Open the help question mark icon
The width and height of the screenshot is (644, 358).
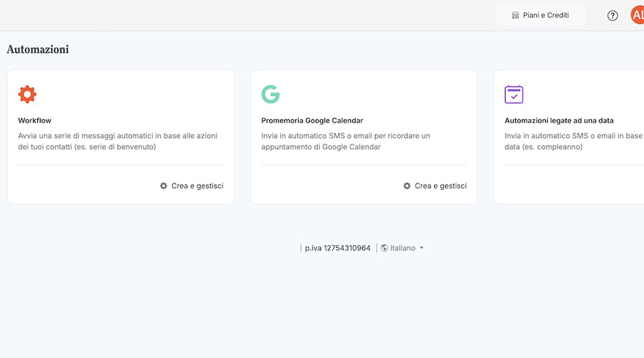[x=612, y=16]
